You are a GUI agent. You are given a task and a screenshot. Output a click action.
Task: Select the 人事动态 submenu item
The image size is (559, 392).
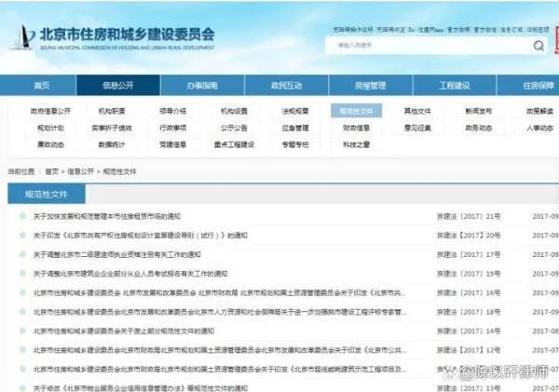(539, 128)
